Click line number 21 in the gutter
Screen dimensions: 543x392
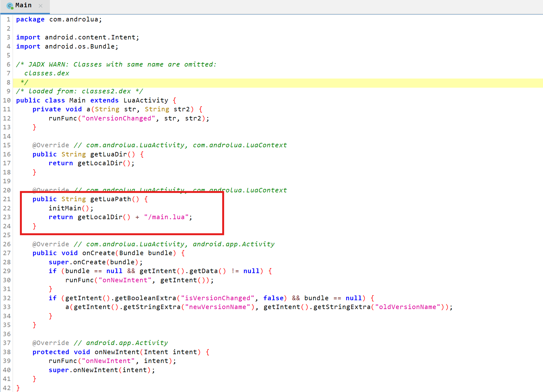pyautogui.click(x=7, y=199)
